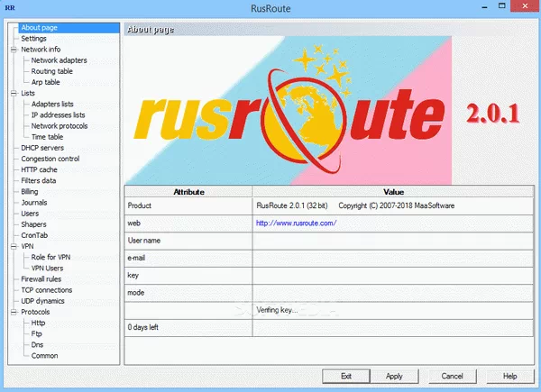Open Filters data page
The width and height of the screenshot is (541, 392).
pos(38,181)
